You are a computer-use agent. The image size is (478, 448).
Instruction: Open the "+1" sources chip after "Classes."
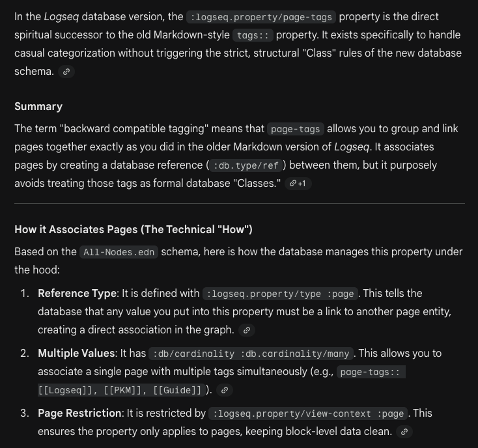coord(298,184)
